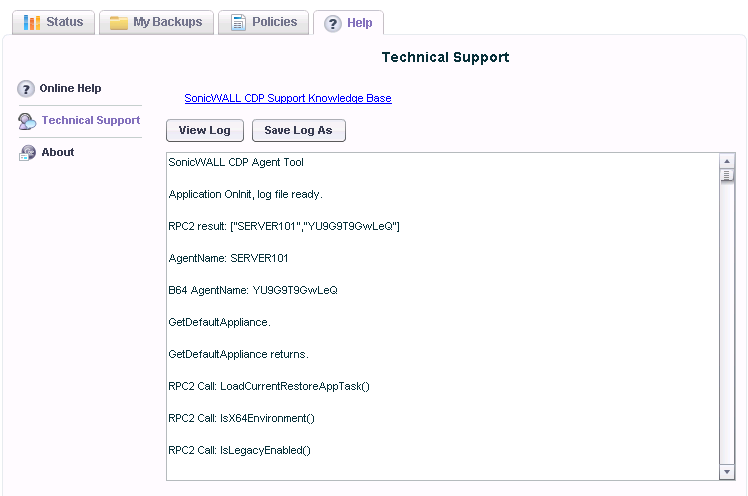Screen dimensions: 748x496
Task: Click the IsX64Environment() log line
Action: (241, 418)
